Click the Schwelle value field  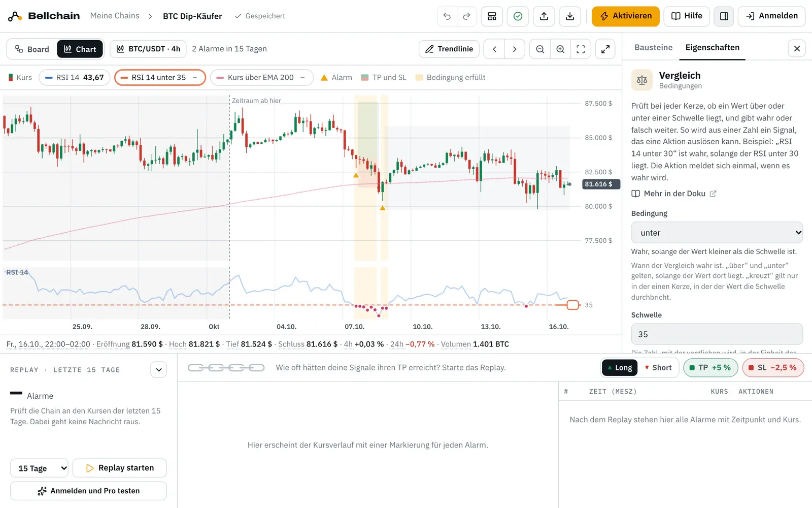[x=717, y=334]
